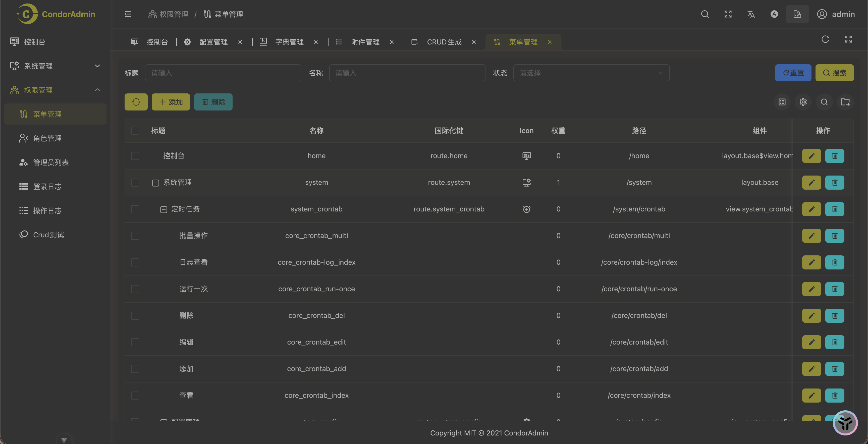
Task: Click the export table icon
Action: click(845, 102)
